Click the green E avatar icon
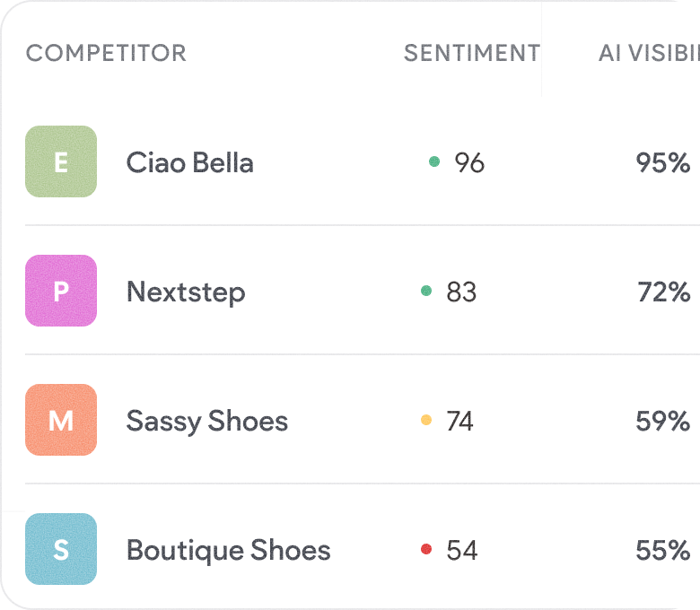The width and height of the screenshot is (700, 610). [x=61, y=161]
